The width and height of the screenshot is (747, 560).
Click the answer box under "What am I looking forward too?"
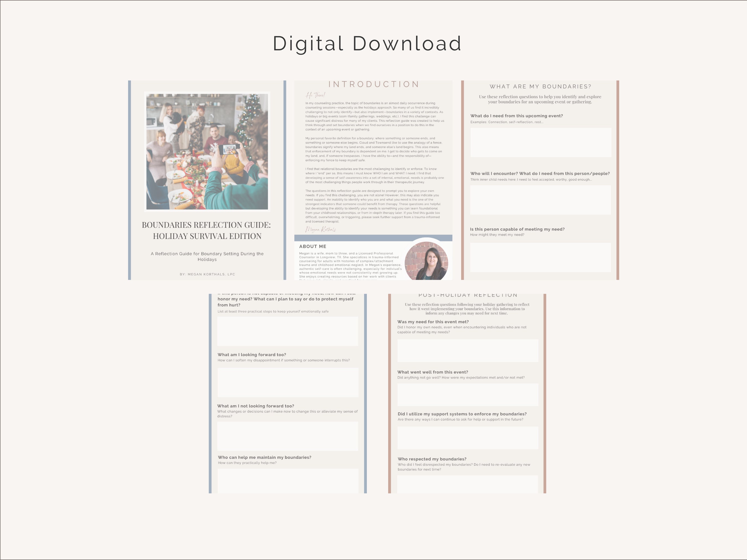pos(287,382)
